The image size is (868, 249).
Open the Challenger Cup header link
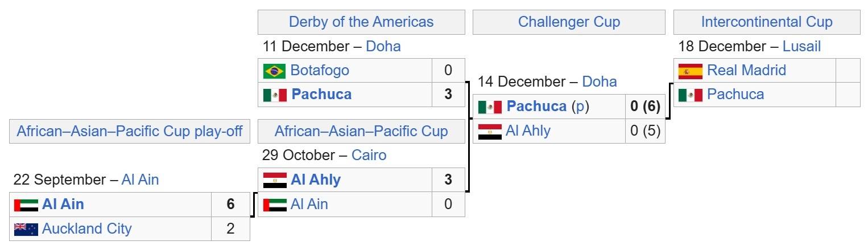(569, 22)
